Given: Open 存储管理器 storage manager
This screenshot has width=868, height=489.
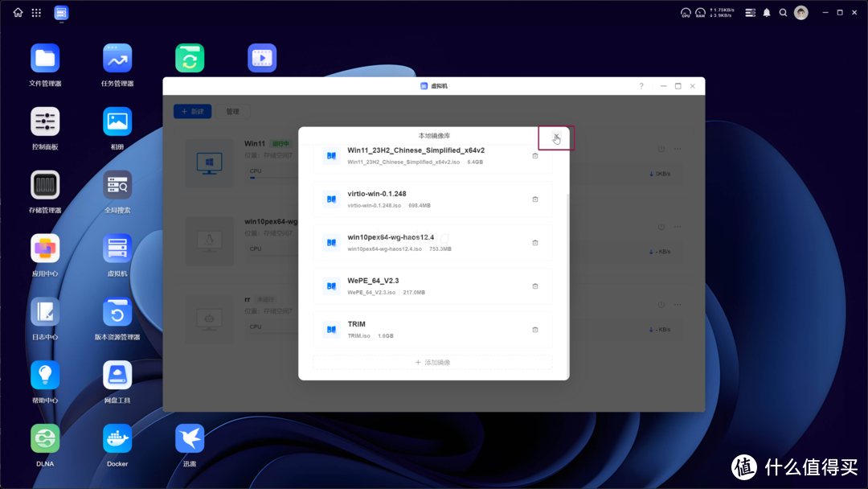Looking at the screenshot, I should 45,186.
